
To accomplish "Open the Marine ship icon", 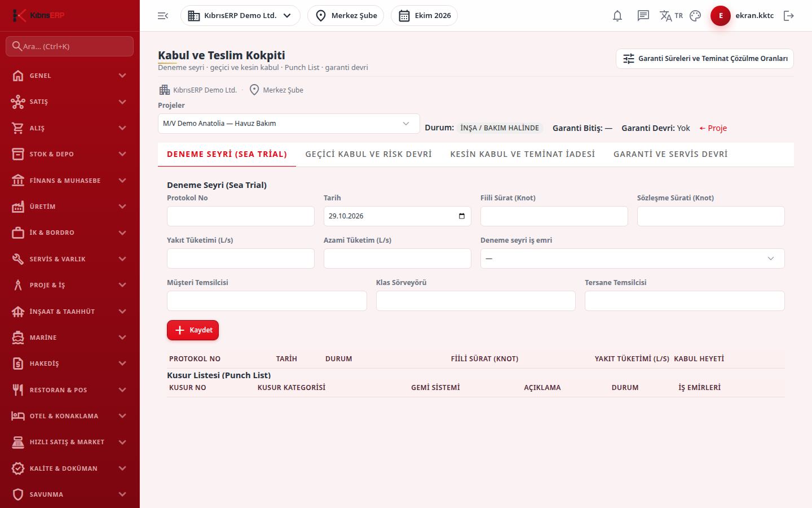I will tap(18, 338).
